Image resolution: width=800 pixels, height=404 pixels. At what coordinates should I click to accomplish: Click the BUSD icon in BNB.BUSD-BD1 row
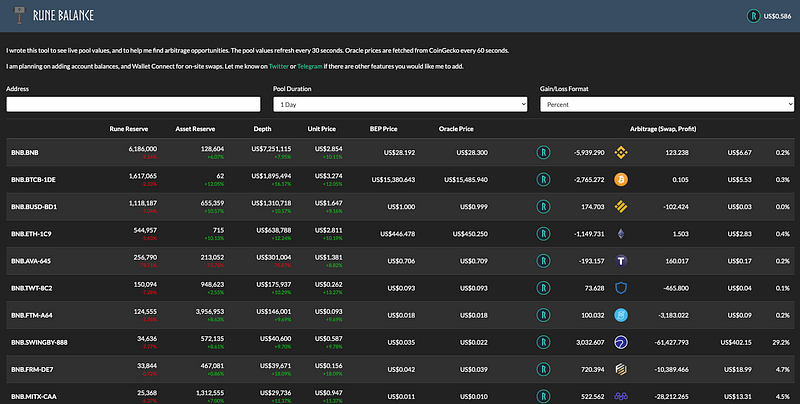(x=621, y=207)
